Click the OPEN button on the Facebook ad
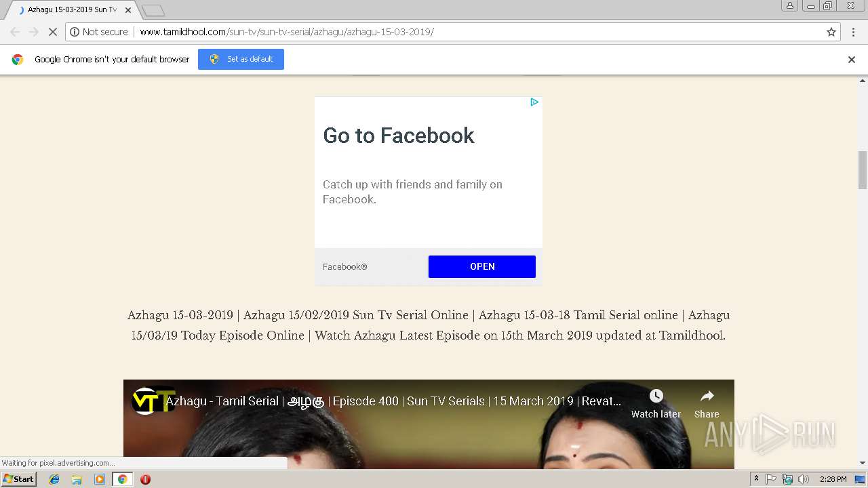 pos(482,266)
